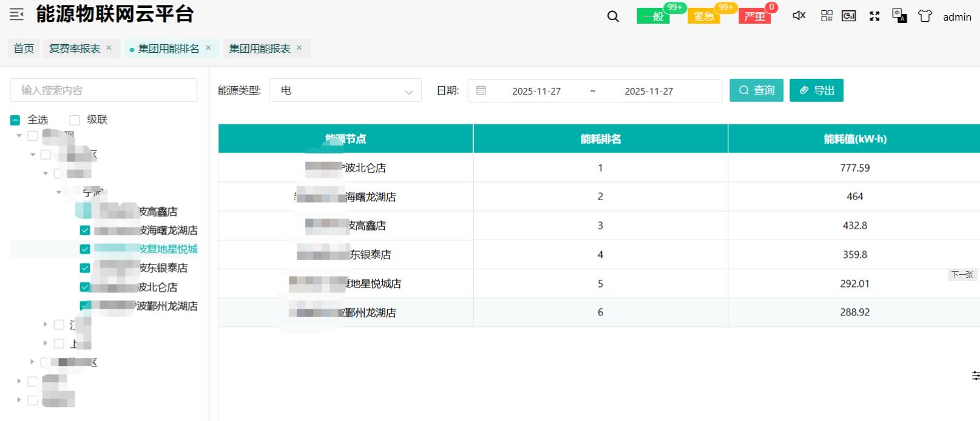Collapse the sidebar menu hamburger icon
Screen dimensions: 980x421
[x=16, y=15]
